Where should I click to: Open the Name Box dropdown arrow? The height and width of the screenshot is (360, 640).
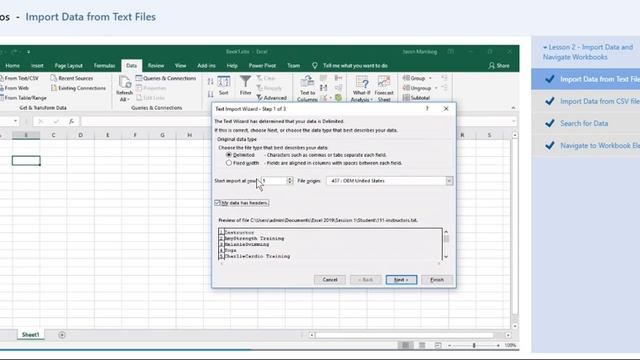16,121
